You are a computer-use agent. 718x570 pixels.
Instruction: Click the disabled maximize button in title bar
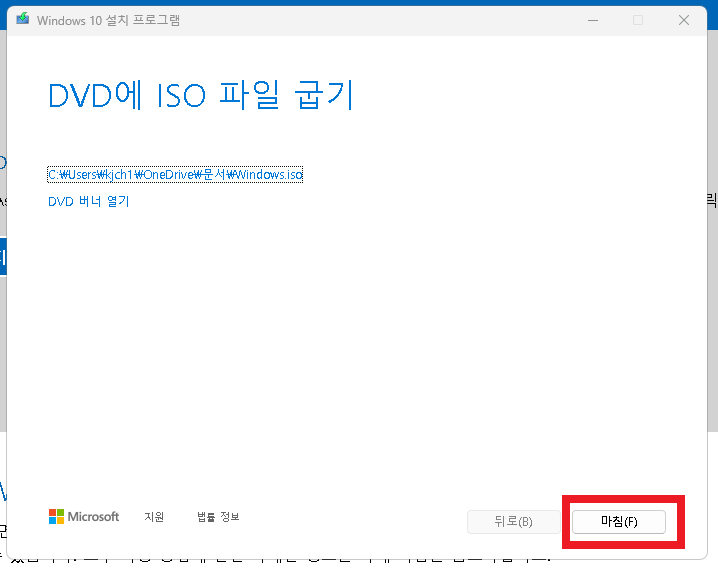click(638, 20)
